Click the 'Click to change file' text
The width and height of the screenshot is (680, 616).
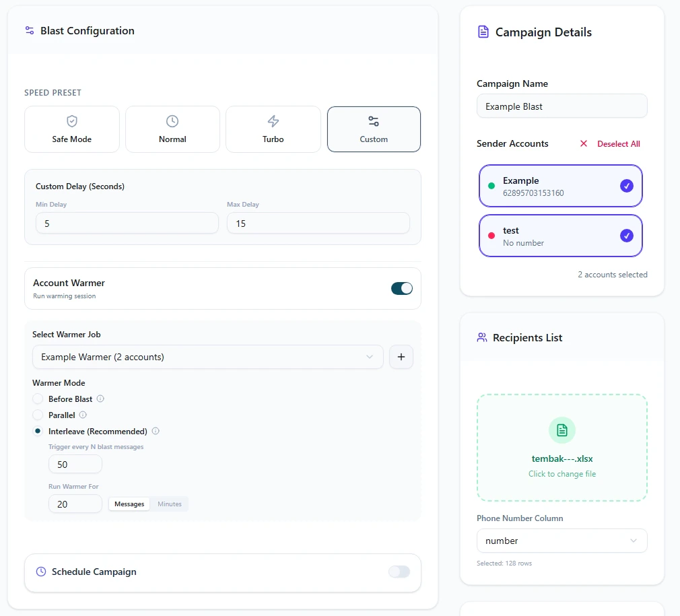point(562,474)
